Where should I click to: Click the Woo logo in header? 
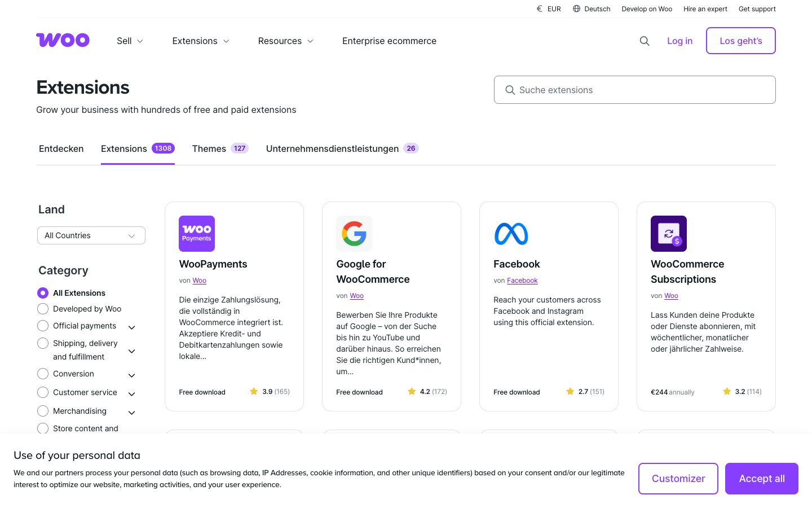(x=63, y=40)
